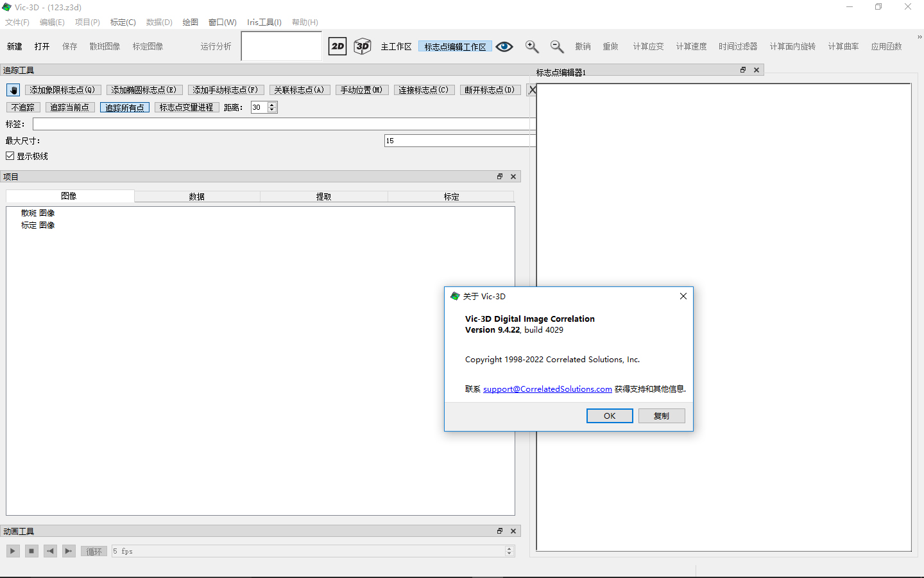
Task: Click the 5 fps input field
Action: [x=309, y=551]
